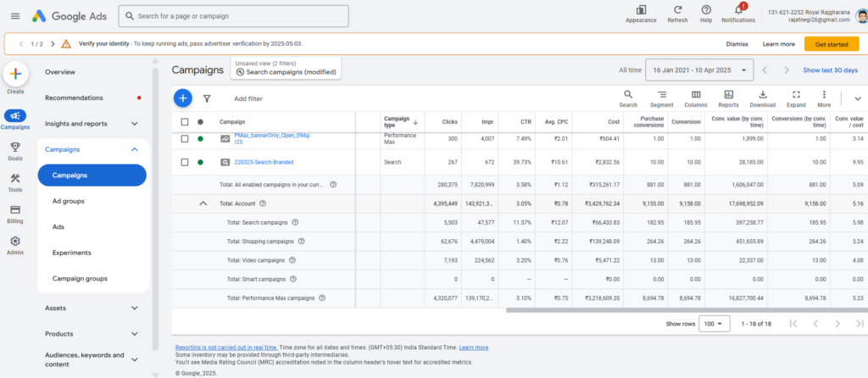
Task: Open the hamburger main menu
Action: [15, 16]
